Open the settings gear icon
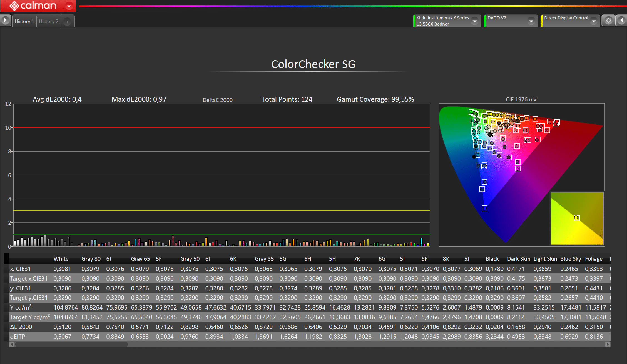This screenshot has width=627, height=364. click(x=608, y=21)
